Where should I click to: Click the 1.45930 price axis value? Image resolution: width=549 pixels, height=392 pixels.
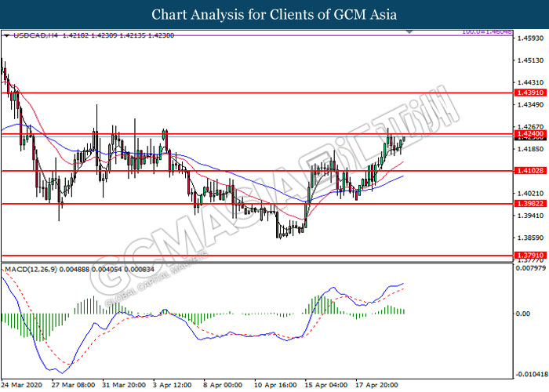[530, 38]
